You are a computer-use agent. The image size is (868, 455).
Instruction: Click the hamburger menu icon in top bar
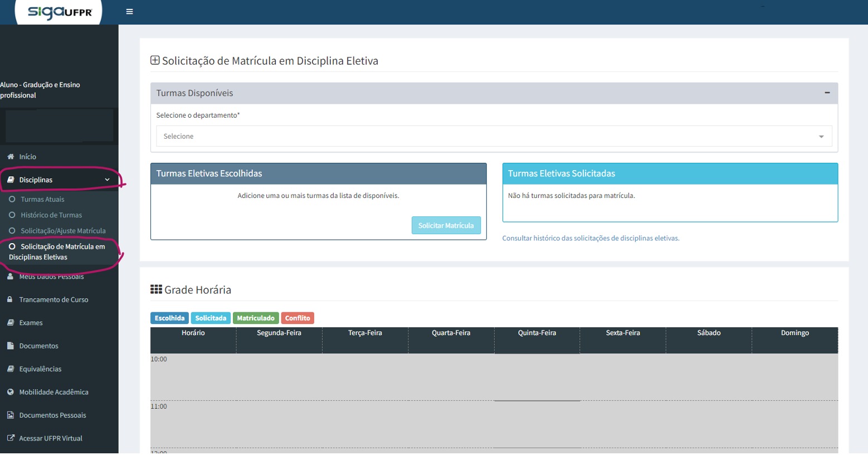129,12
